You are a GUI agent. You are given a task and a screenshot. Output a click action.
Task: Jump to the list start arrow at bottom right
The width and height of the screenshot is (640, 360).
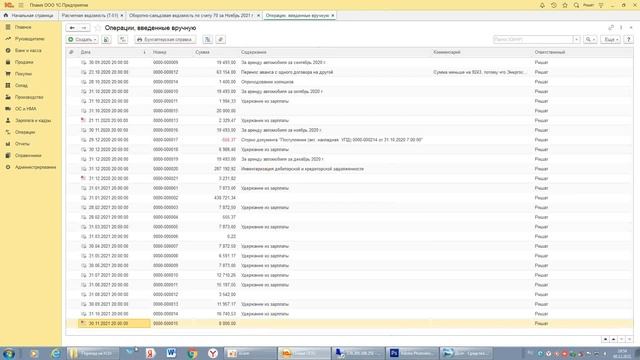tap(605, 340)
